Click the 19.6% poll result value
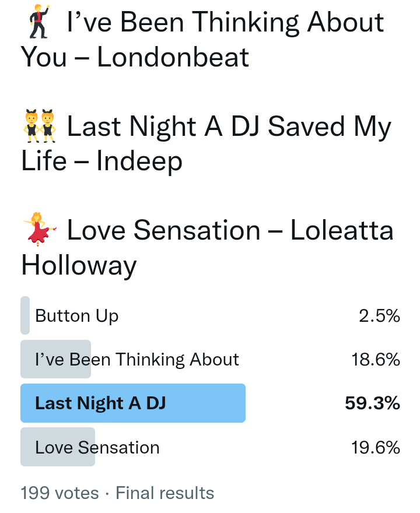 coord(376,448)
